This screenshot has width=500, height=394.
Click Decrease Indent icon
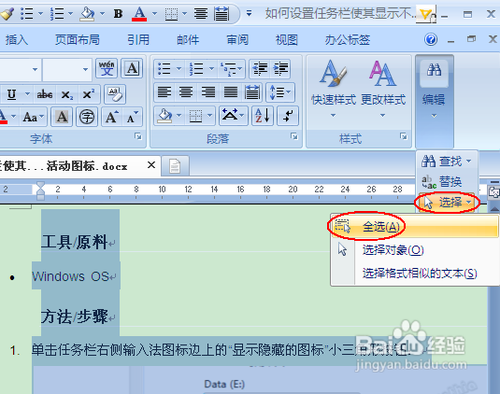click(x=260, y=69)
